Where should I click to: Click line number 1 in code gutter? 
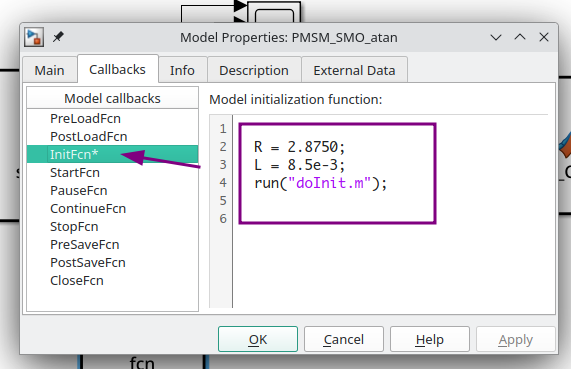tap(223, 129)
